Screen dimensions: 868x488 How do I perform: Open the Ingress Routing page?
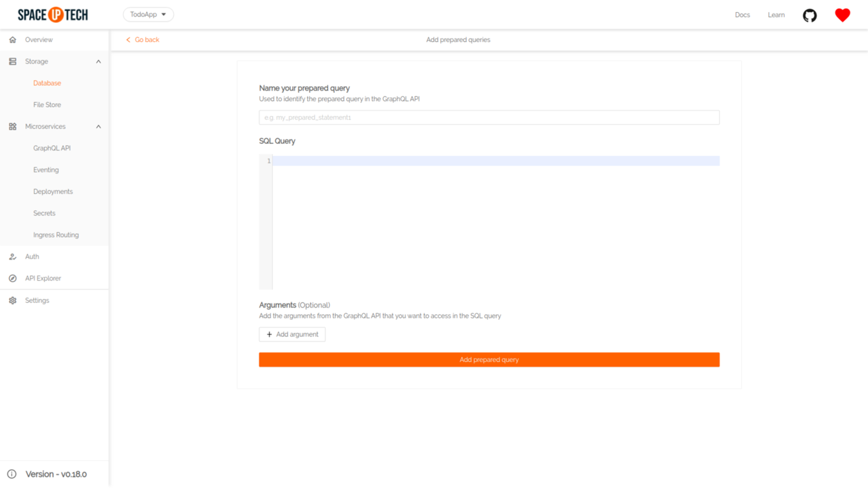[56, 235]
